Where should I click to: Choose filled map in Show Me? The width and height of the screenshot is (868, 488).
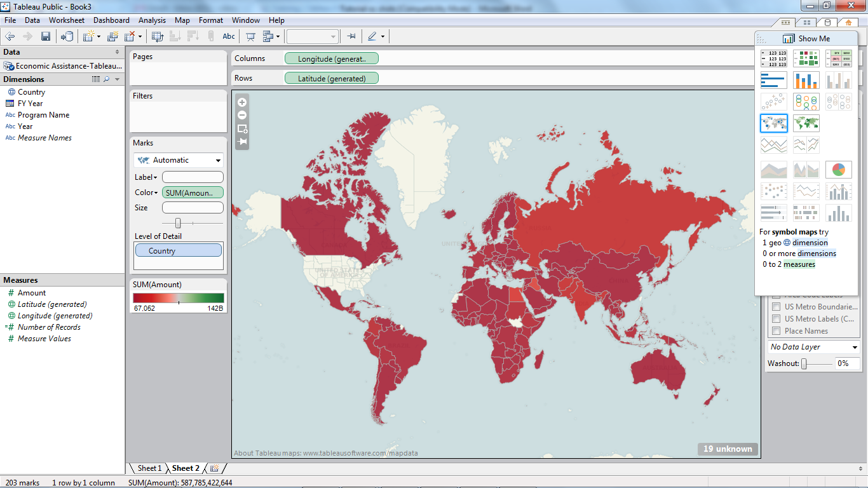click(x=806, y=123)
